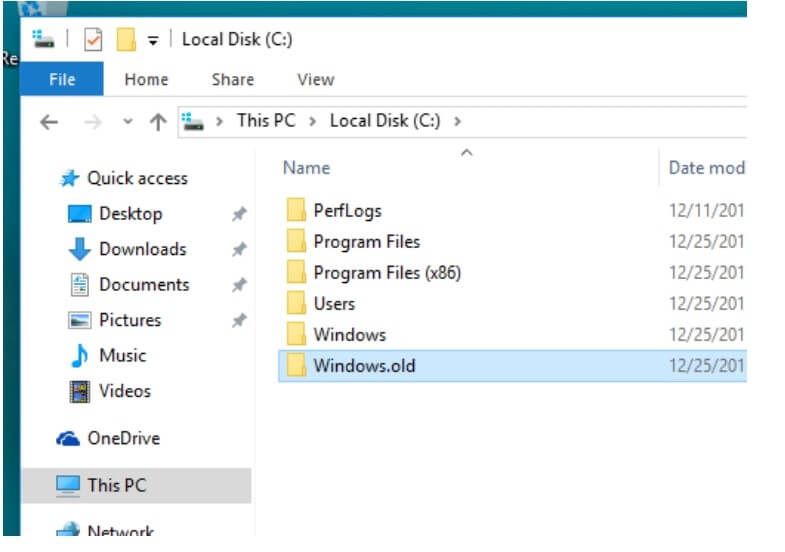This screenshot has width=785, height=552.
Task: Open Videos in the navigation pane
Action: (x=125, y=391)
